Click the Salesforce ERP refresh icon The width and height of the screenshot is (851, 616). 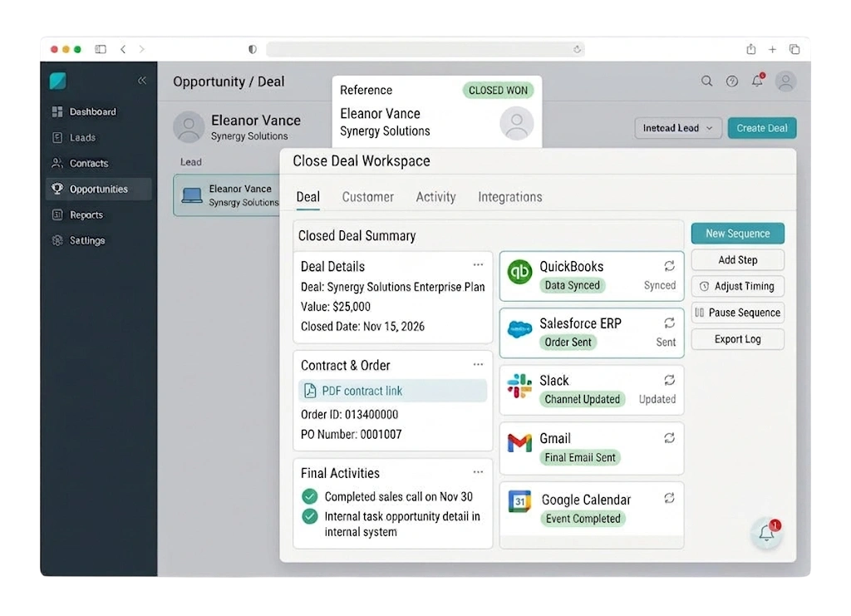point(669,323)
